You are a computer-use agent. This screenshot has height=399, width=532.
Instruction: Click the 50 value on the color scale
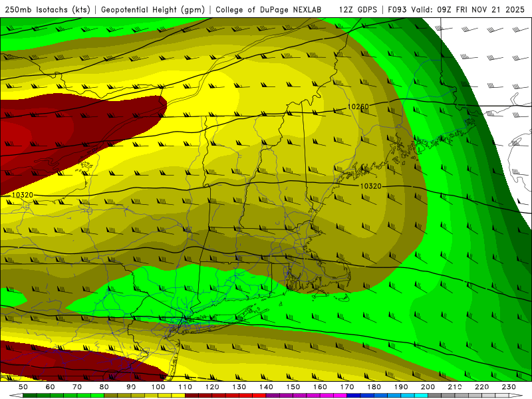pos(23,387)
